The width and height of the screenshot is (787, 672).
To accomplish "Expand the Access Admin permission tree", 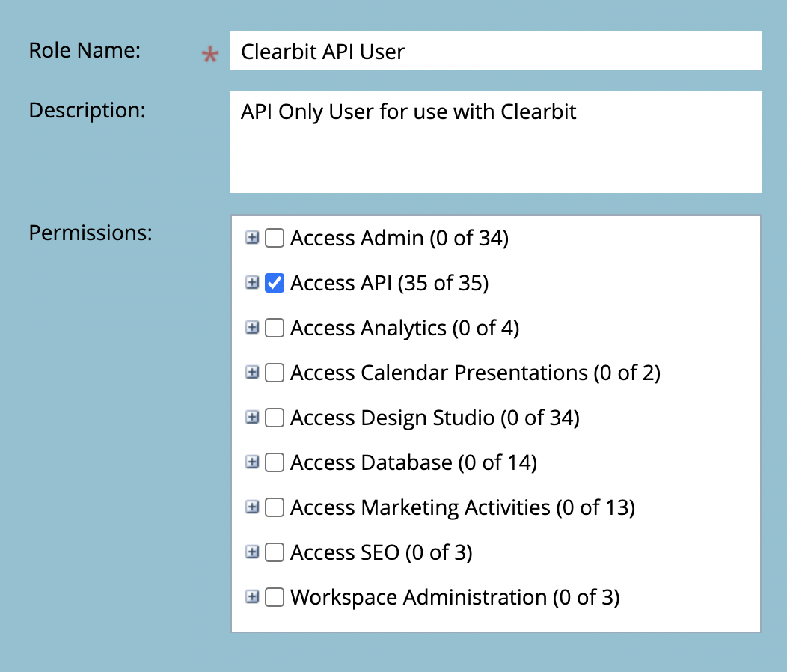I will [x=252, y=237].
